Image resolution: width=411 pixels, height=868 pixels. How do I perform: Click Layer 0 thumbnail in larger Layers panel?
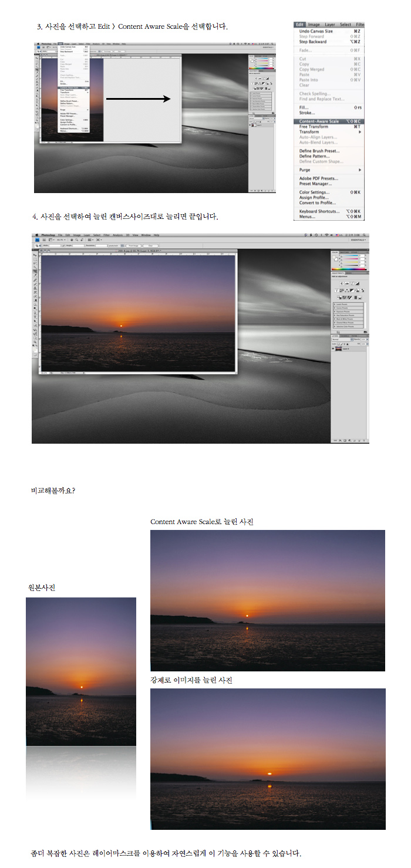339,349
